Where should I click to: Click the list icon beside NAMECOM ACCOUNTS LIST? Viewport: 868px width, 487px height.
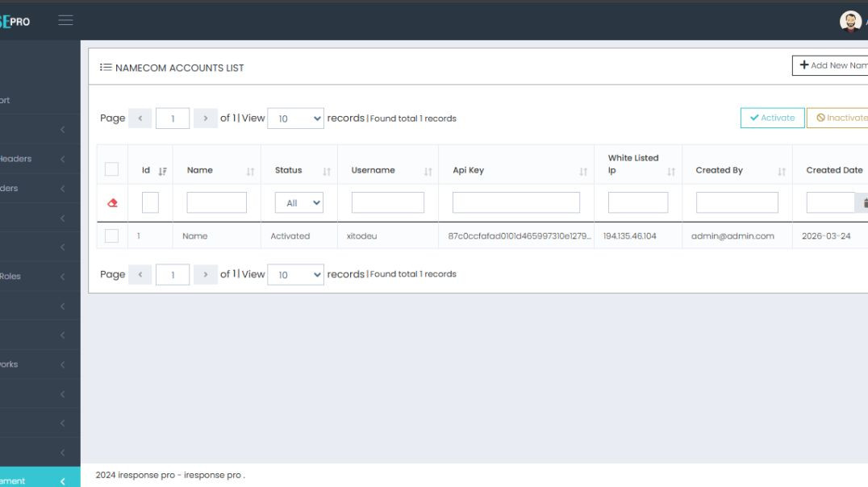tap(106, 67)
